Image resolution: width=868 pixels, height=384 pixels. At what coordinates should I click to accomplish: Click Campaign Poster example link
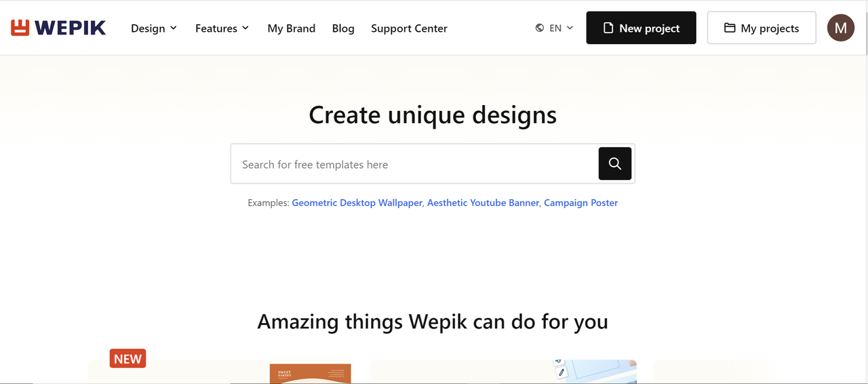[580, 202]
